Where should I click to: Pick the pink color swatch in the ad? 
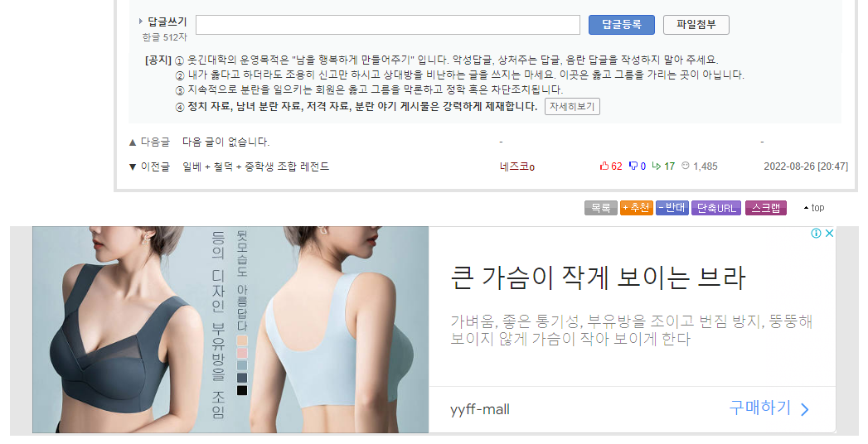[242, 353]
